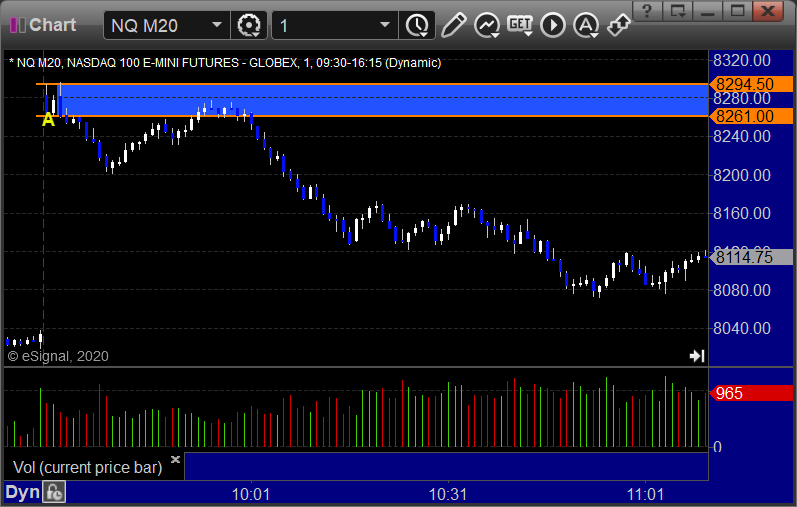The width and height of the screenshot is (797, 507).
Task: Click the yellow A marker on chart
Action: point(48,120)
